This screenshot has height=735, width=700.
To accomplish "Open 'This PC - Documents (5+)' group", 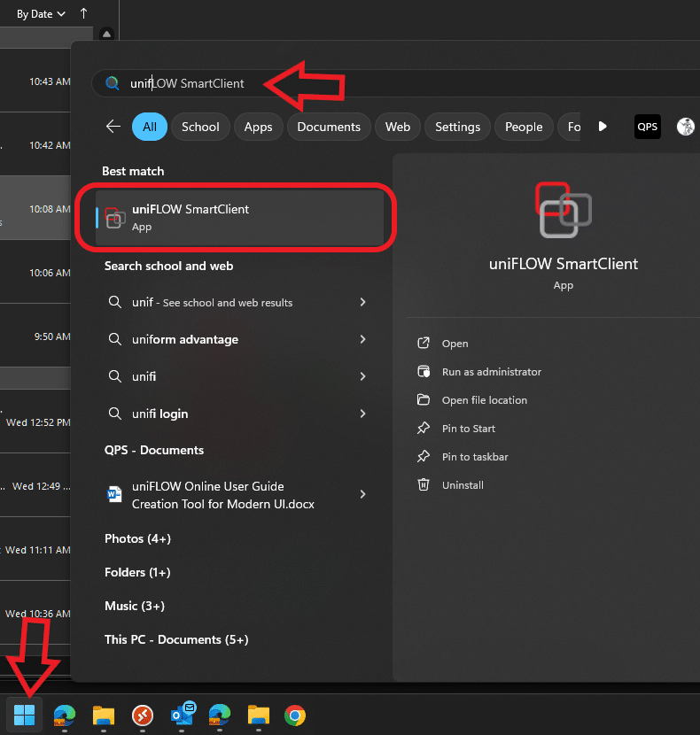I will (176, 640).
